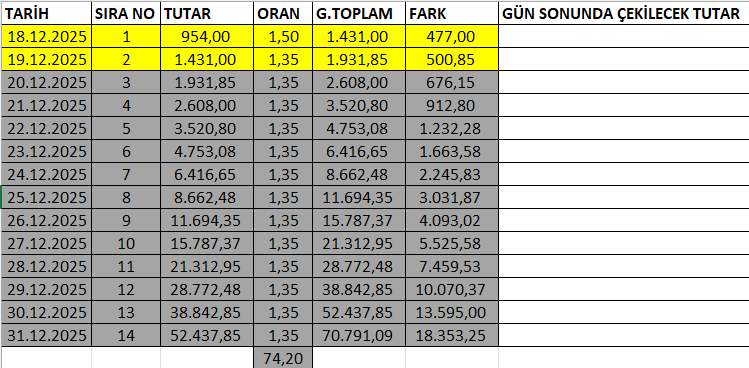This screenshot has width=749, height=368.
Task: Click the TUTAR cell 954,00
Action: [207, 36]
